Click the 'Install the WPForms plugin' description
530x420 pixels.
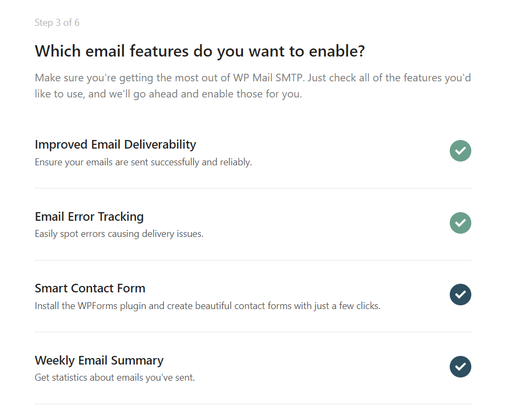207,306
